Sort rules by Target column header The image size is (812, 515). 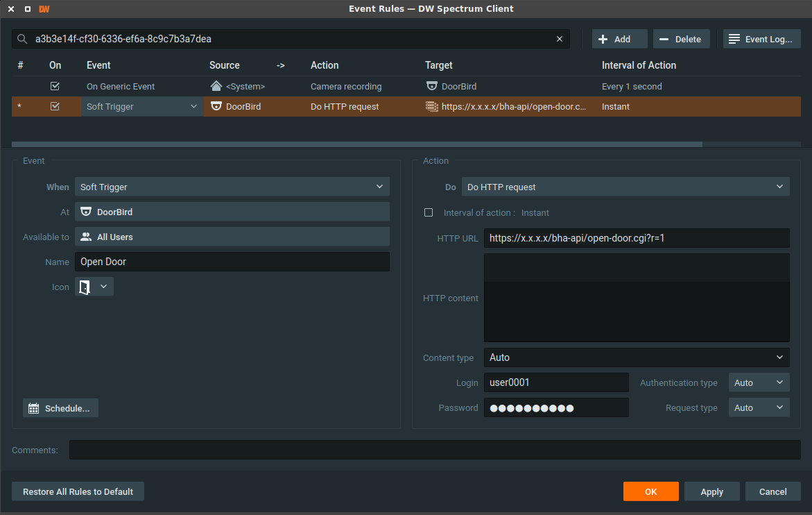[439, 65]
